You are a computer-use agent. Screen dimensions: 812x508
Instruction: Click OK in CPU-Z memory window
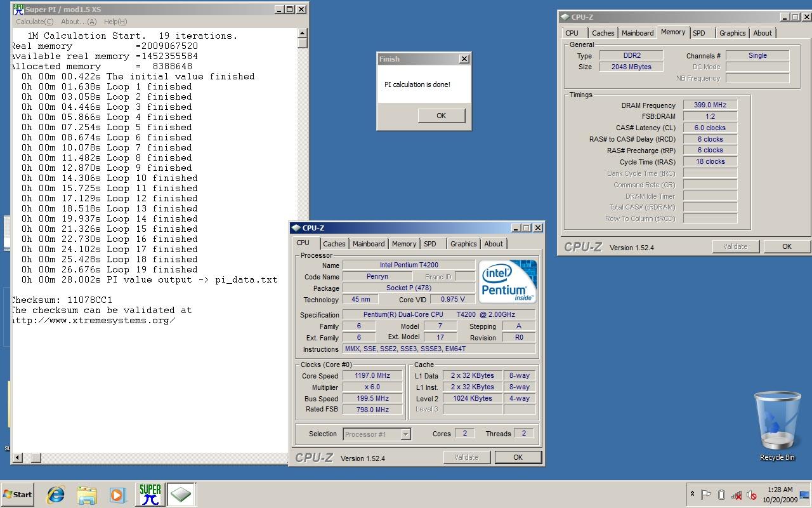coord(787,246)
